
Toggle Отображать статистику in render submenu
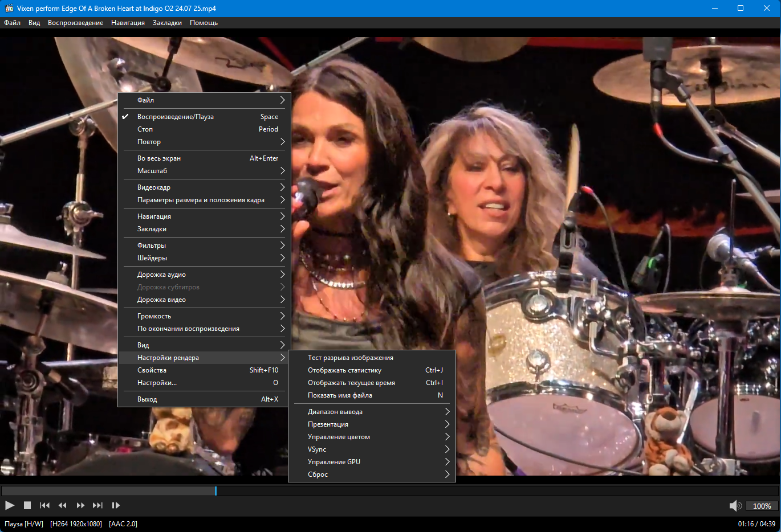344,370
